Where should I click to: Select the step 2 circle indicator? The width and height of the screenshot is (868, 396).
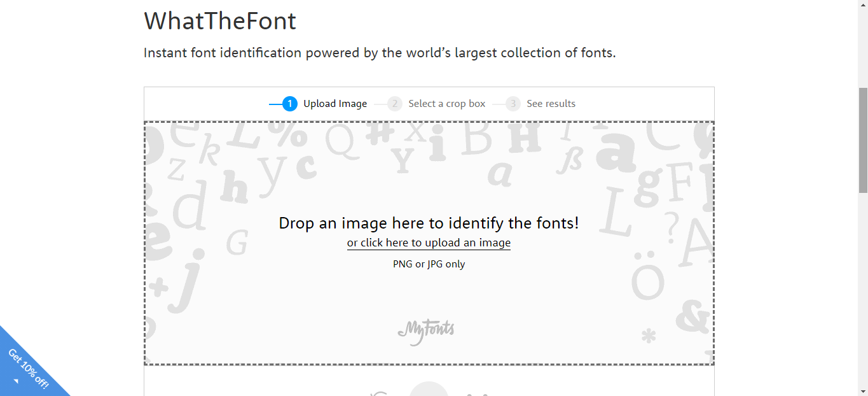(395, 103)
